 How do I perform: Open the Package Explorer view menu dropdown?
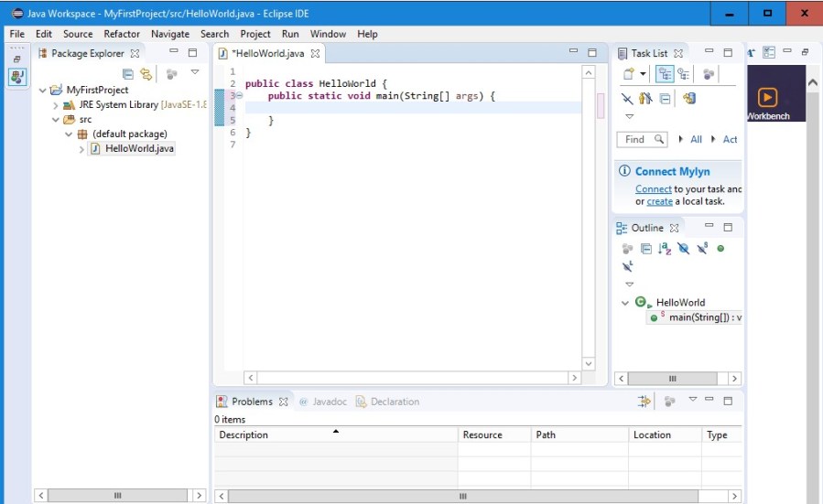point(194,73)
